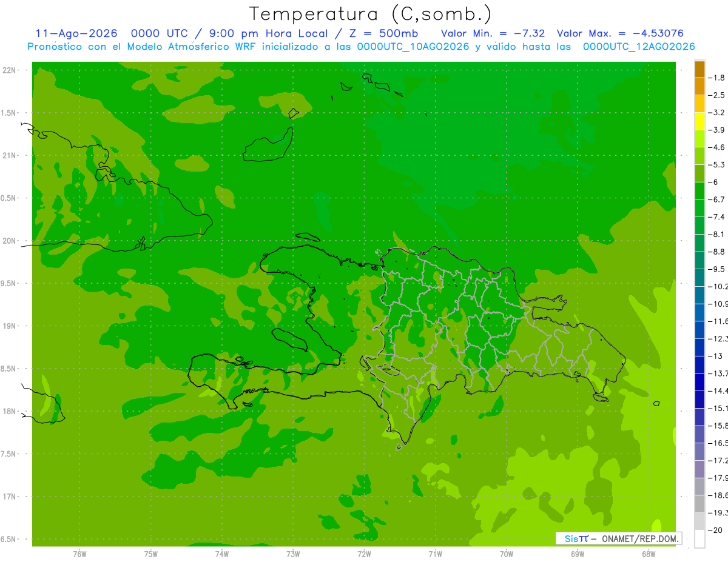This screenshot has width=728, height=562.
Task: Click the 19N latitude axis label
Action: pyautogui.click(x=9, y=326)
